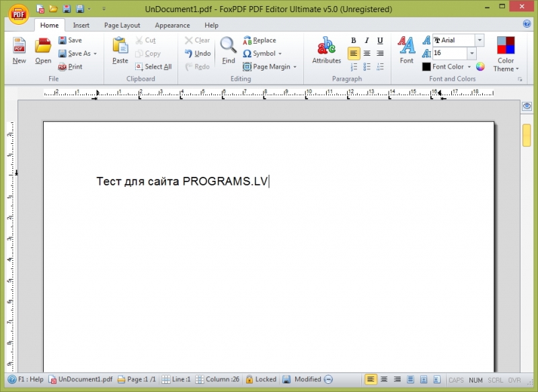The image size is (538, 392).
Task: Toggle Underline formatting
Action: tap(380, 40)
